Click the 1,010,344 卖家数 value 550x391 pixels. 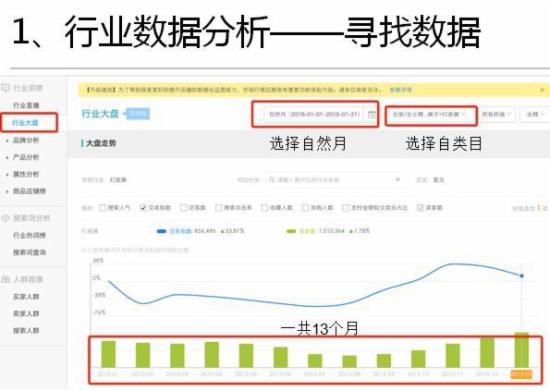click(x=331, y=231)
